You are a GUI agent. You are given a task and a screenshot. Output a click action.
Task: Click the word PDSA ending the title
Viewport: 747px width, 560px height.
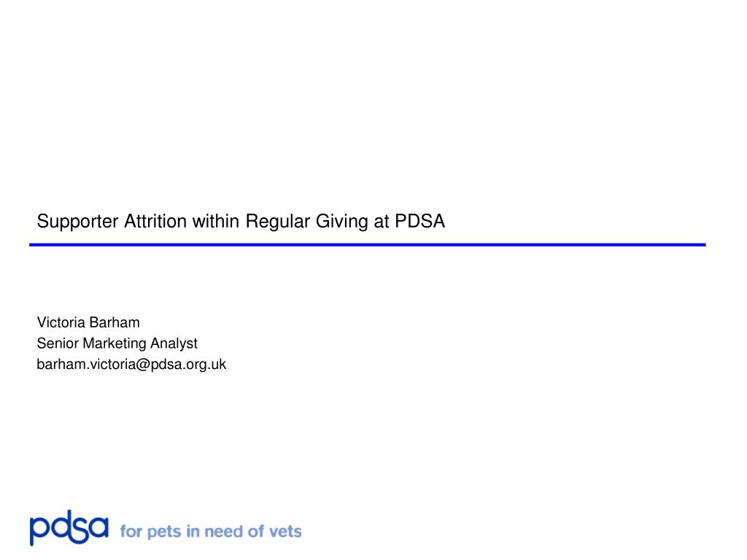tap(420, 222)
